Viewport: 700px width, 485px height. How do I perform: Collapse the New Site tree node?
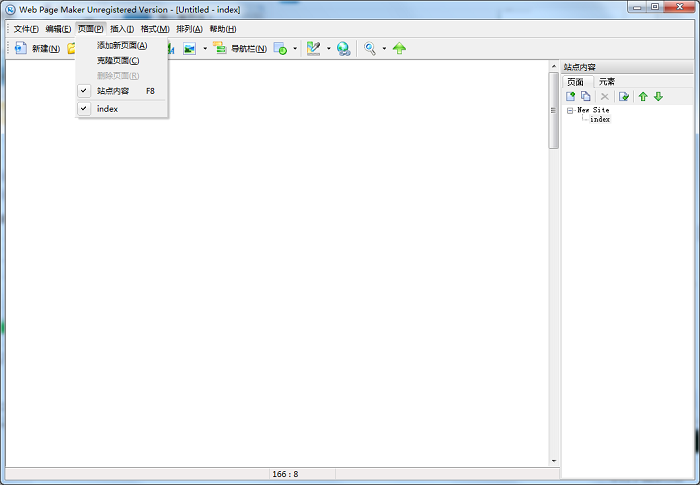(x=570, y=110)
